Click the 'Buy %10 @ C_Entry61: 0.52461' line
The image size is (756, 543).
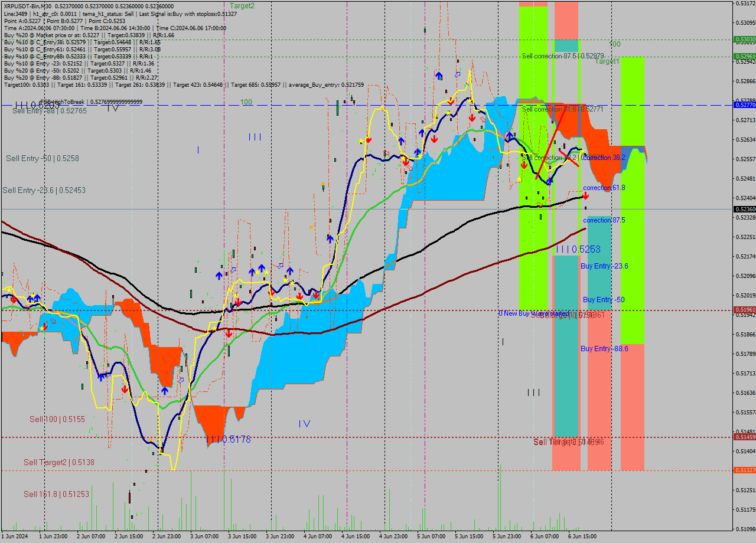[x=82, y=49]
